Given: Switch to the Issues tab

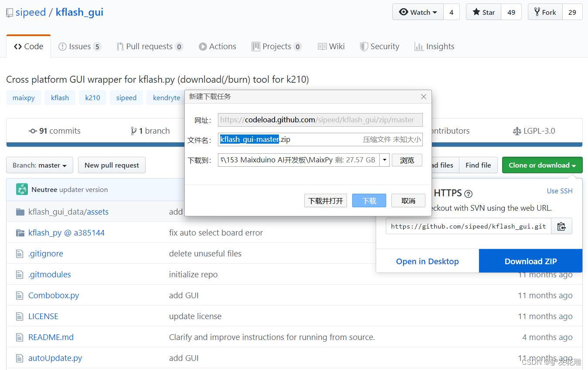Looking at the screenshot, I should [80, 46].
